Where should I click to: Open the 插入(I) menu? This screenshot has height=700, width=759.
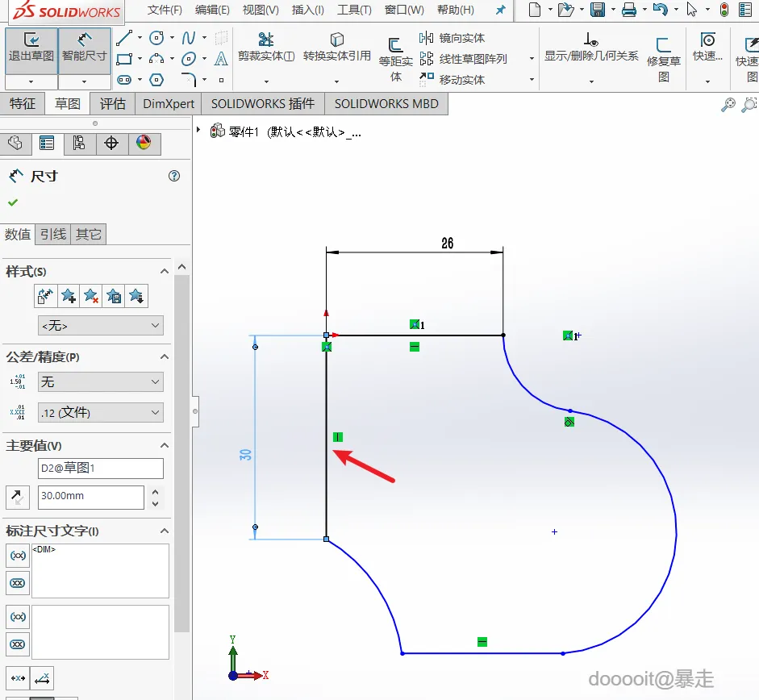(308, 10)
